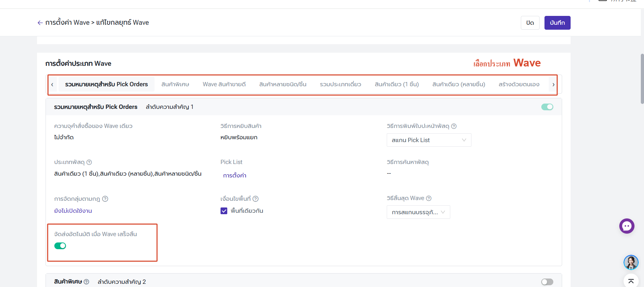The height and width of the screenshot is (287, 644).
Task: Click the back-to-top arrow button
Action: pos(631,281)
